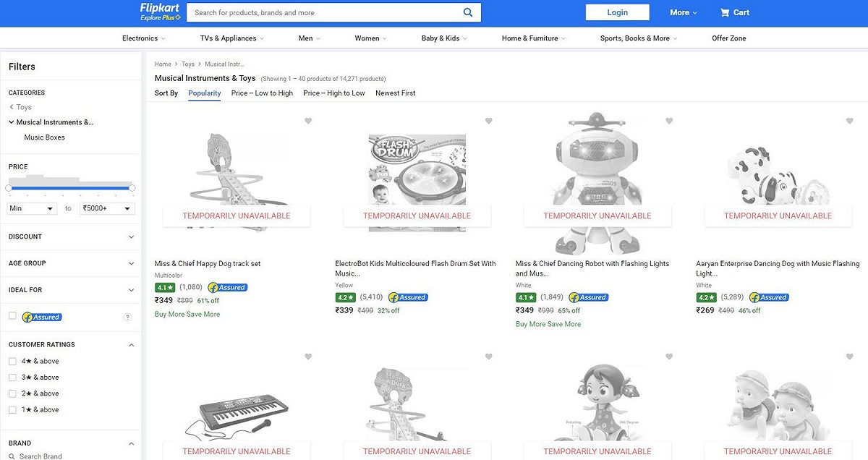
Task: Click the Search Brand field
Action: [x=71, y=456]
